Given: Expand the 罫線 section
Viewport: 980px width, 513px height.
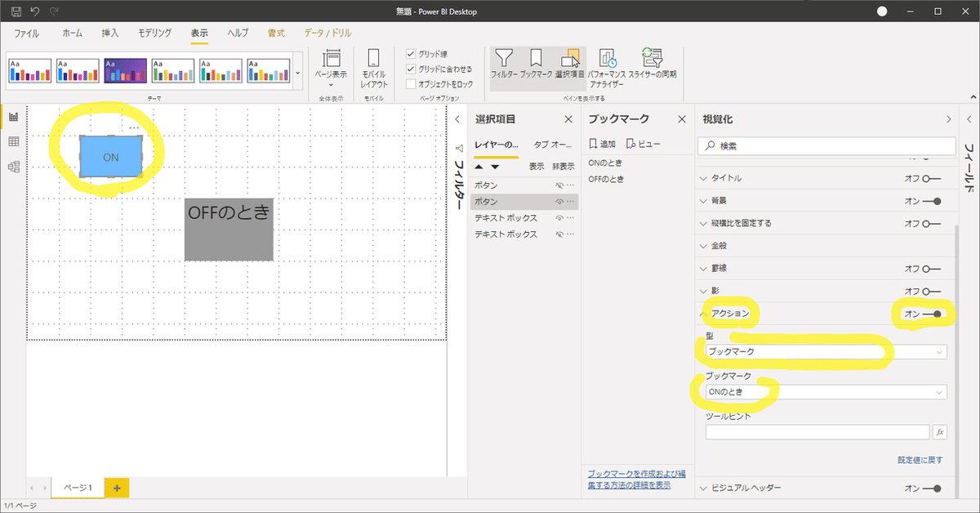Looking at the screenshot, I should (704, 269).
